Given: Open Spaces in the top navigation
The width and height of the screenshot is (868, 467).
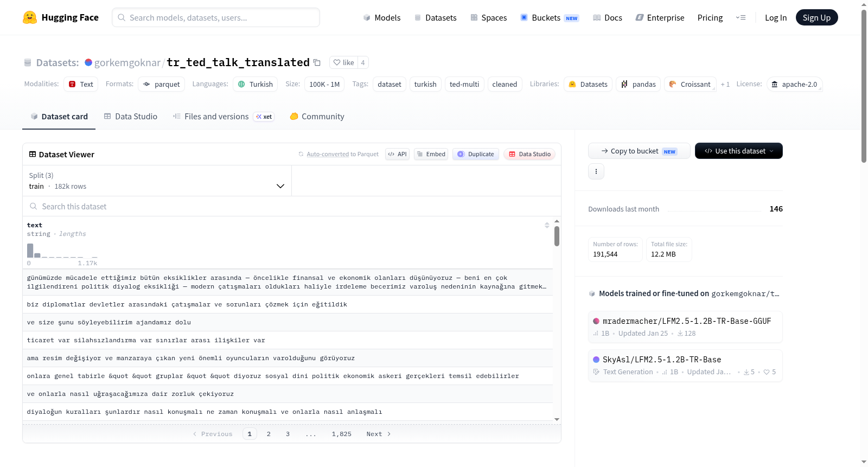Looking at the screenshot, I should coord(489,17).
